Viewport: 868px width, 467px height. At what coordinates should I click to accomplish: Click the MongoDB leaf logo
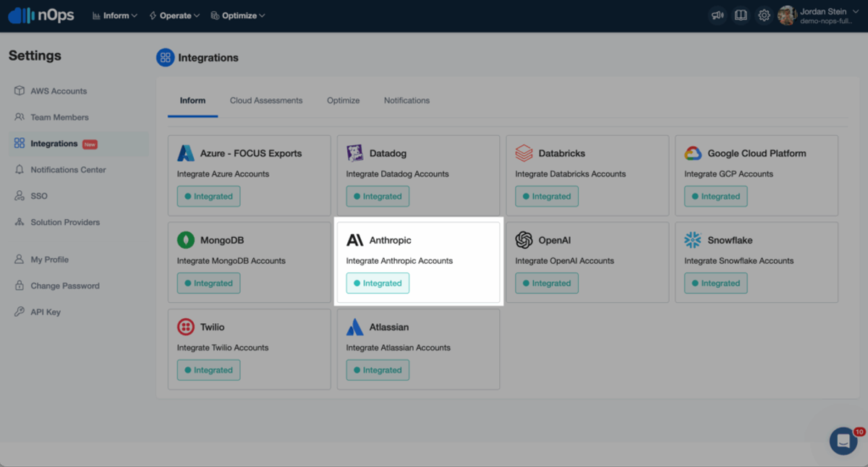click(x=186, y=240)
